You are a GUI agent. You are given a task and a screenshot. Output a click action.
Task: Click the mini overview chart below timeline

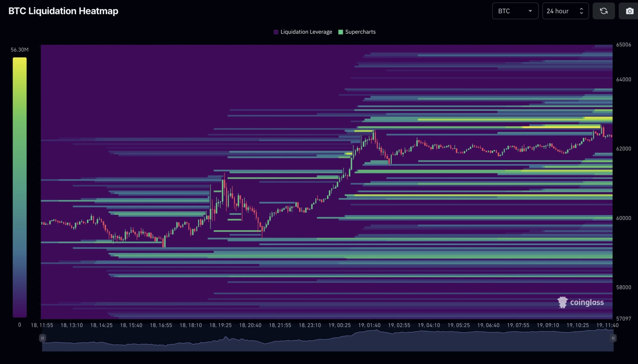click(x=328, y=340)
